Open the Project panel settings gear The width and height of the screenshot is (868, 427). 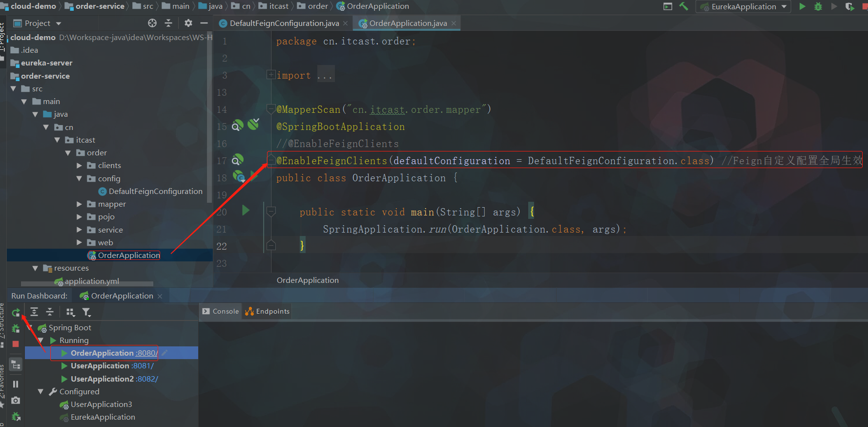click(x=188, y=23)
